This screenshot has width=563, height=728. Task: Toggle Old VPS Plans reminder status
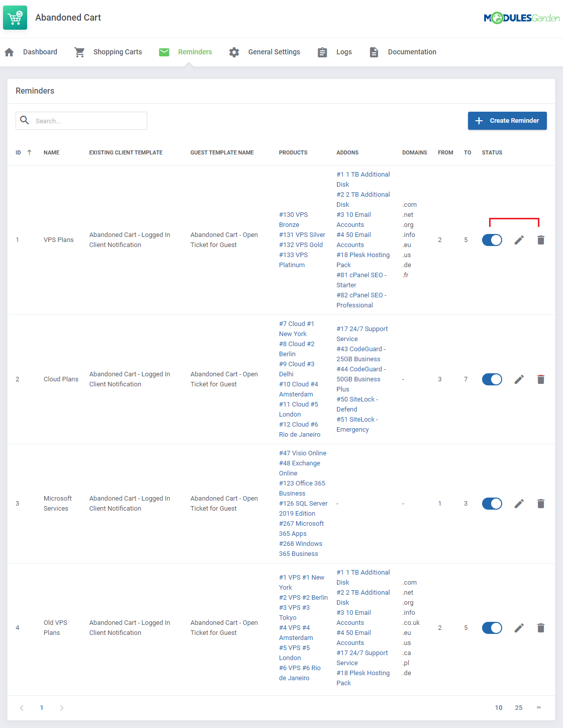(492, 628)
